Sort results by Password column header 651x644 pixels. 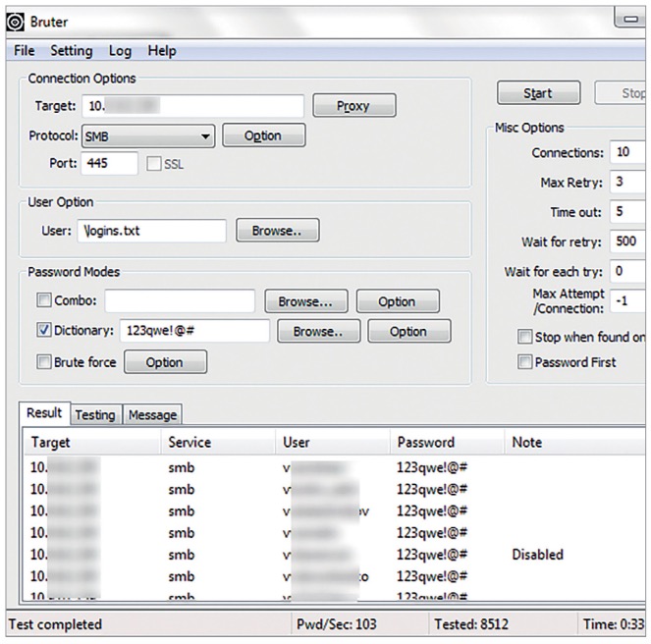click(x=426, y=442)
